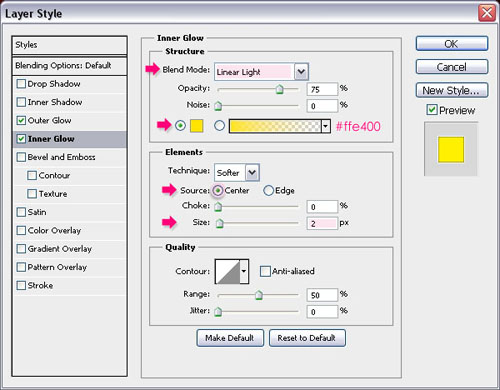Screen dimensions: 500x390
Task: Select the Drop Shadow style label
Action: coord(54,84)
